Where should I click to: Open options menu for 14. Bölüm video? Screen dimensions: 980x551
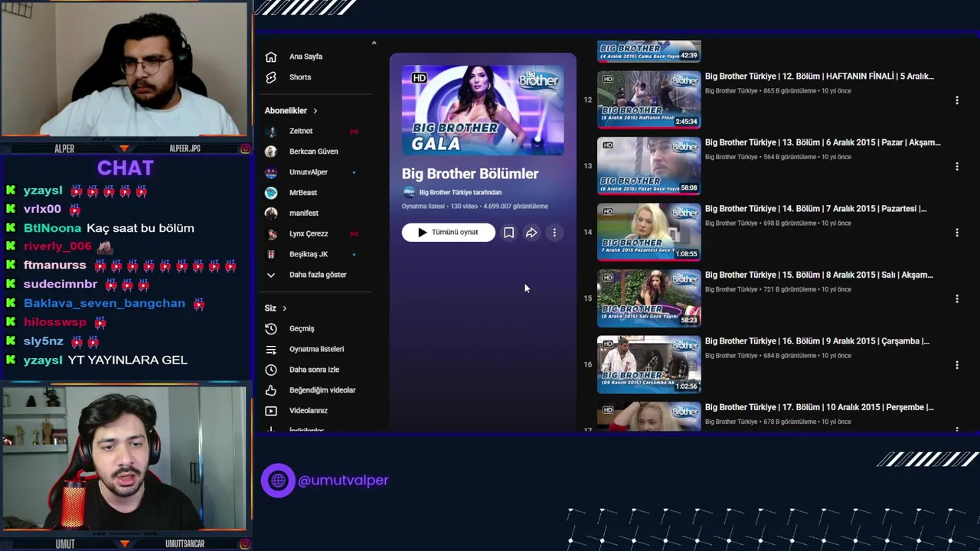(x=956, y=233)
